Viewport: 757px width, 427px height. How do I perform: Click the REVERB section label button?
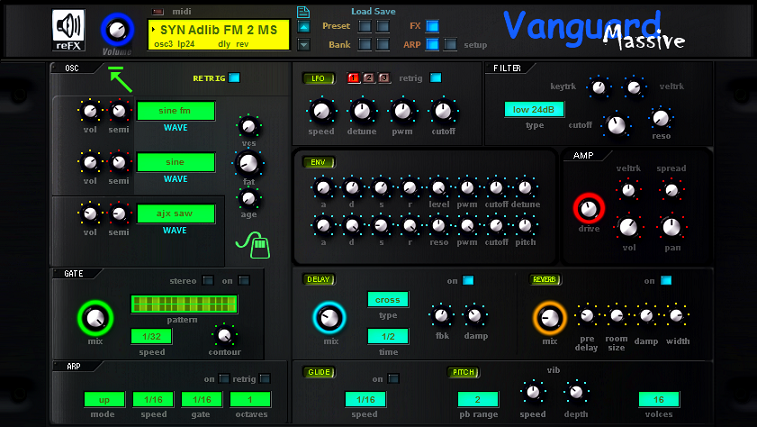click(545, 279)
